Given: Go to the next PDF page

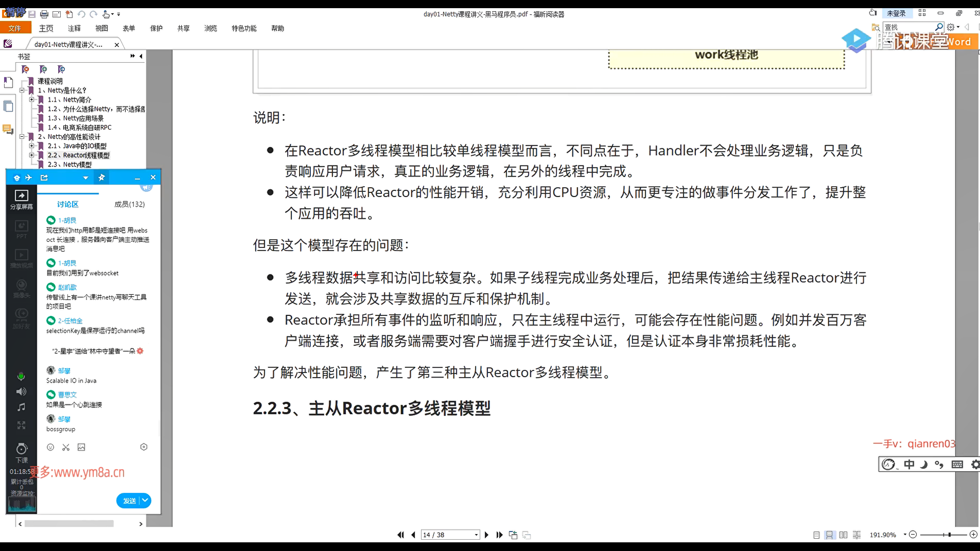Looking at the screenshot, I should pos(486,535).
